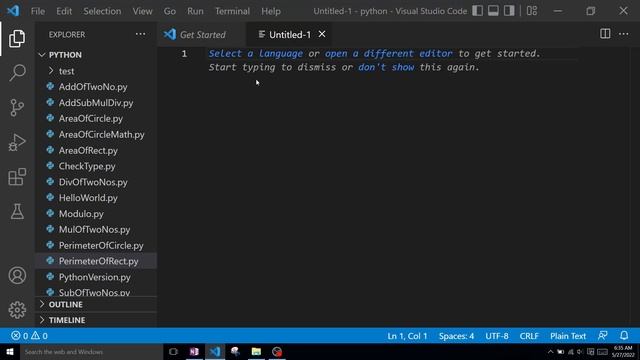Open AddSubMulDiv.py file
This screenshot has height=360, width=640.
click(96, 102)
